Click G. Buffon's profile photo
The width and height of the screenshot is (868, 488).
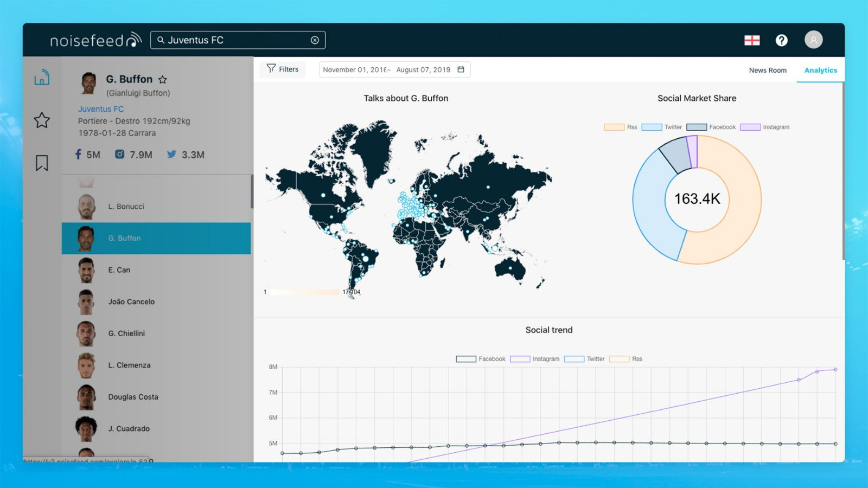click(x=88, y=83)
